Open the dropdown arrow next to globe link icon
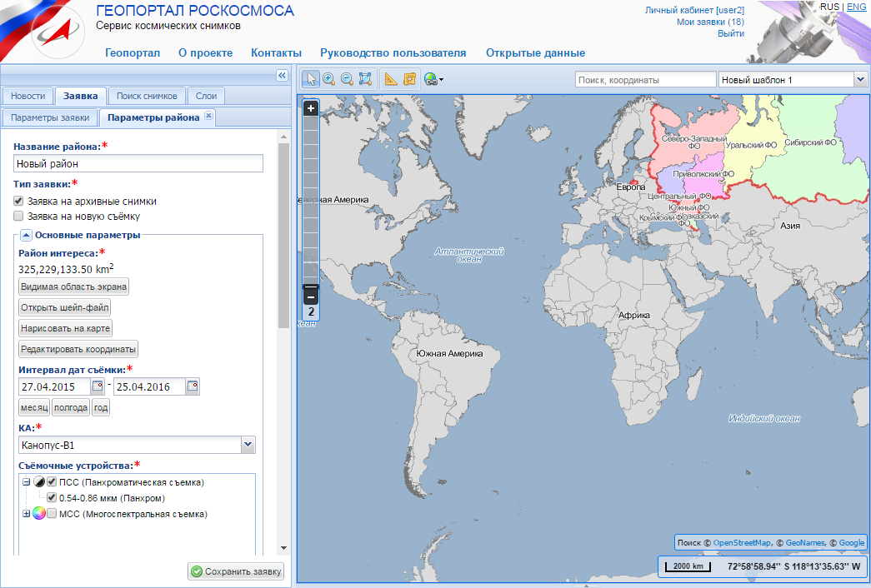The width and height of the screenshot is (871, 588). (442, 80)
